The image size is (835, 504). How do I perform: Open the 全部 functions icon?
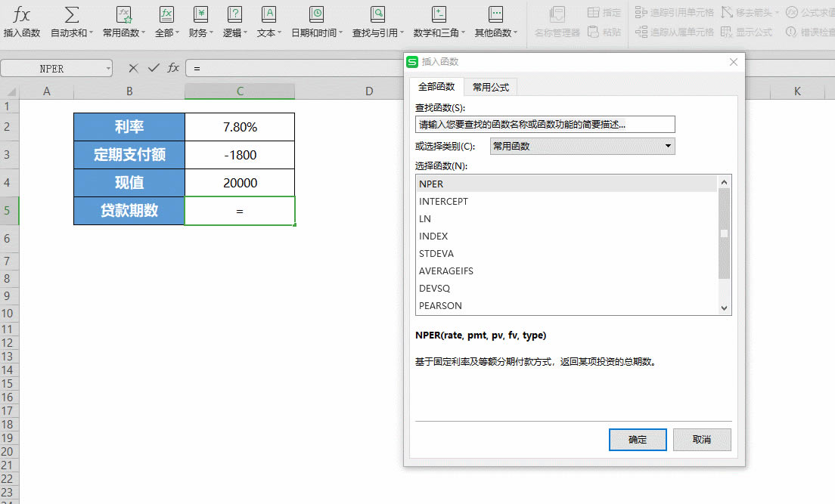[166, 14]
